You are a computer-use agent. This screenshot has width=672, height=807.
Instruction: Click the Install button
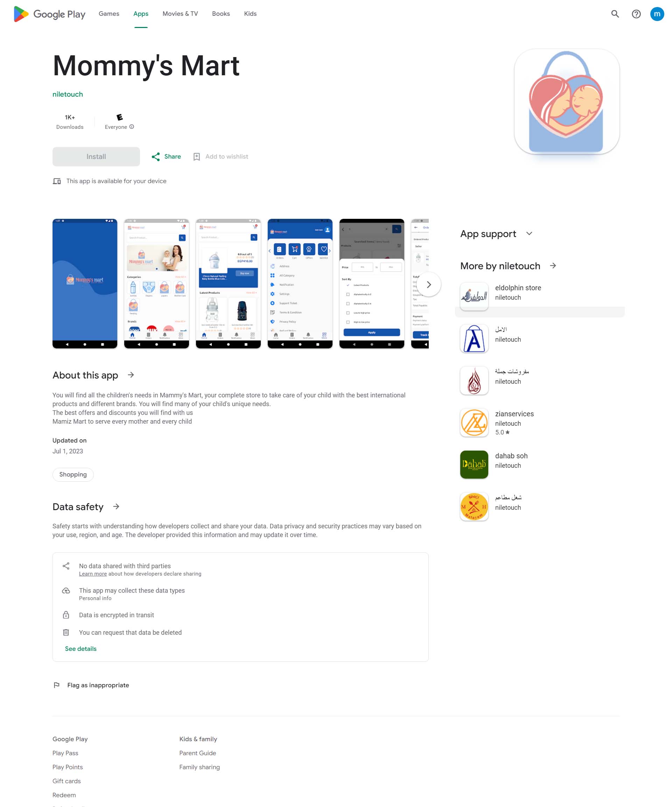point(95,156)
